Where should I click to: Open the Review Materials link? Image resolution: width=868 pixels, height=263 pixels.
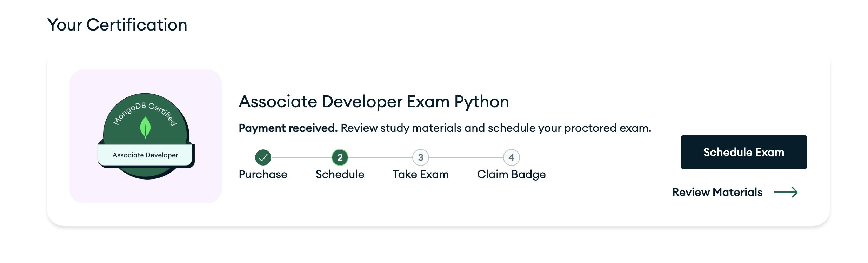(x=717, y=192)
